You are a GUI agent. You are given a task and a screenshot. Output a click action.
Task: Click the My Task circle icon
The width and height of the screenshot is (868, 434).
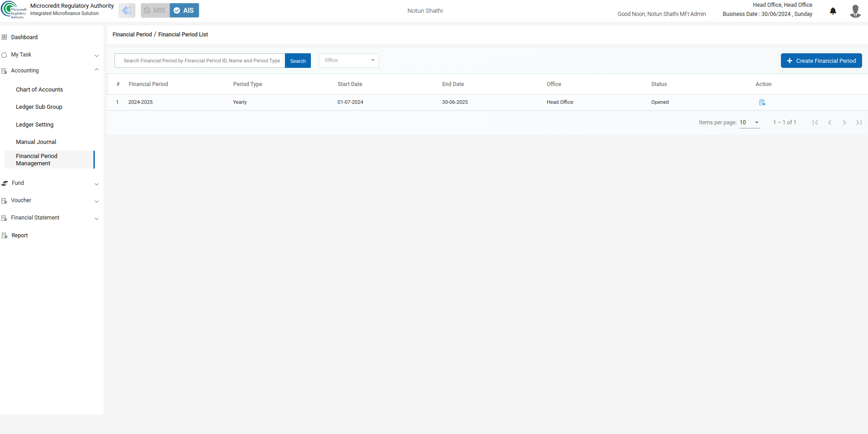tap(5, 55)
